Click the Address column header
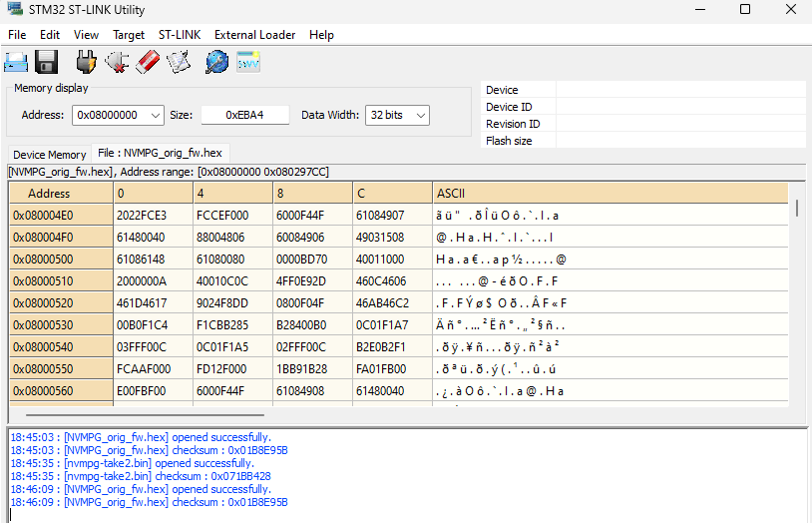The image size is (812, 523). click(61, 194)
